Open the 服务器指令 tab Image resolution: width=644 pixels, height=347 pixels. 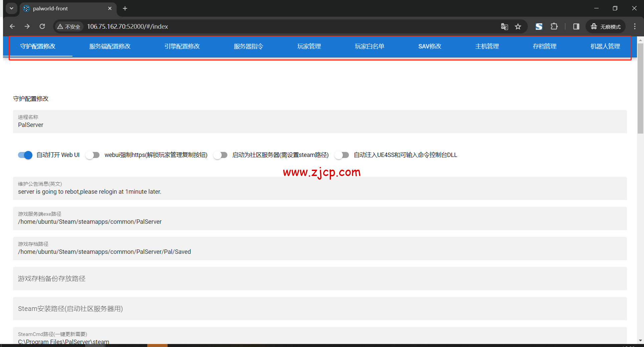click(x=248, y=46)
